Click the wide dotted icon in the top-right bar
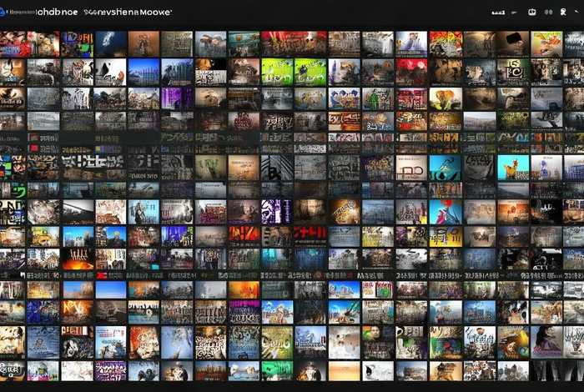The height and width of the screenshot is (392, 584). (498, 13)
